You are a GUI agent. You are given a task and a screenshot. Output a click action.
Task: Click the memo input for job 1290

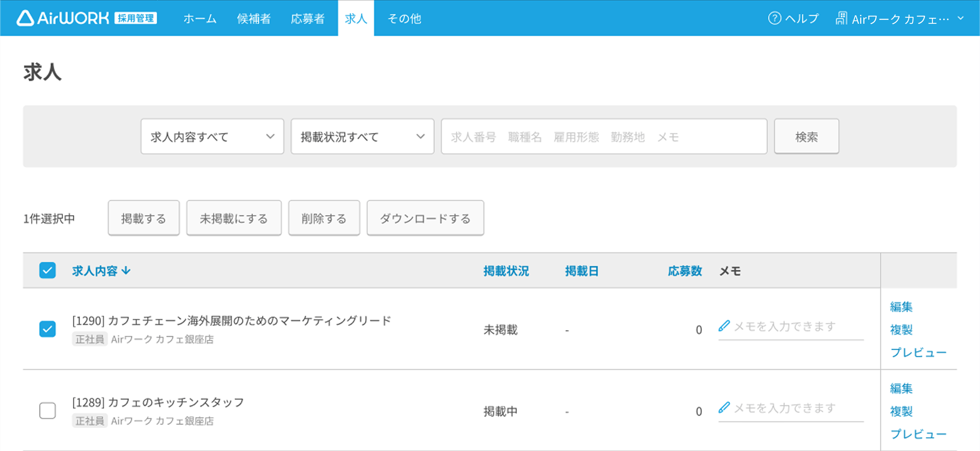point(791,327)
